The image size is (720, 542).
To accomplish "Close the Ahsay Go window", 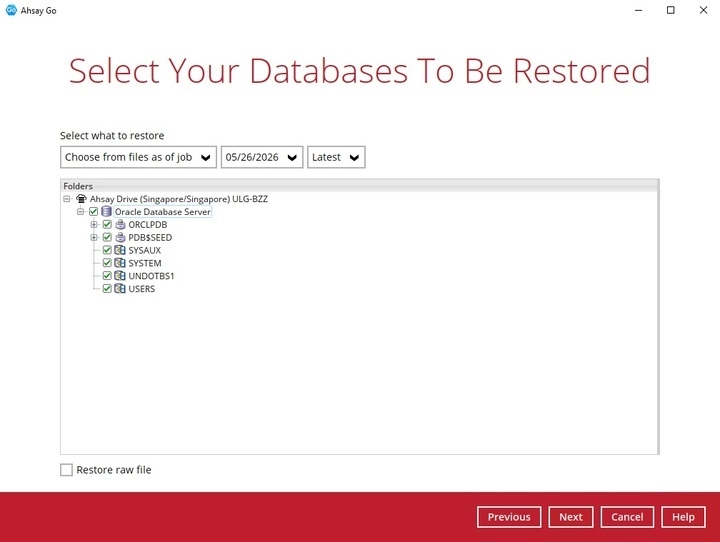I will point(703,10).
